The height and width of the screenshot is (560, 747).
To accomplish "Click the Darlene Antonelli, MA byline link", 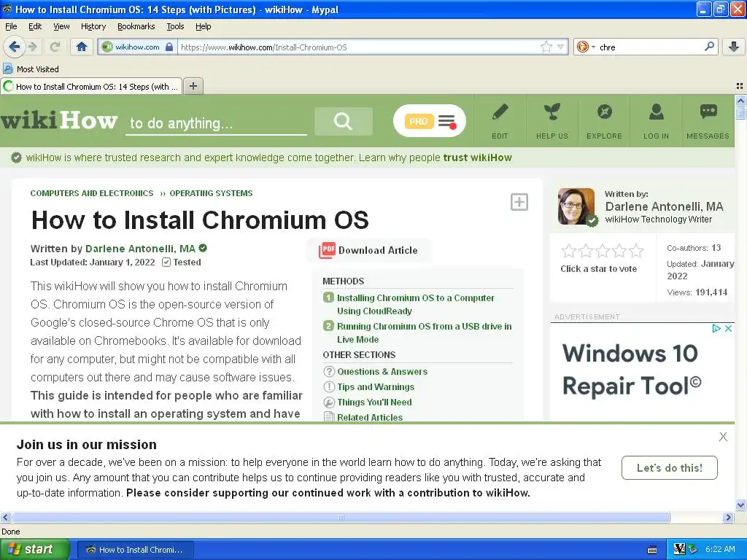I will pos(140,249).
